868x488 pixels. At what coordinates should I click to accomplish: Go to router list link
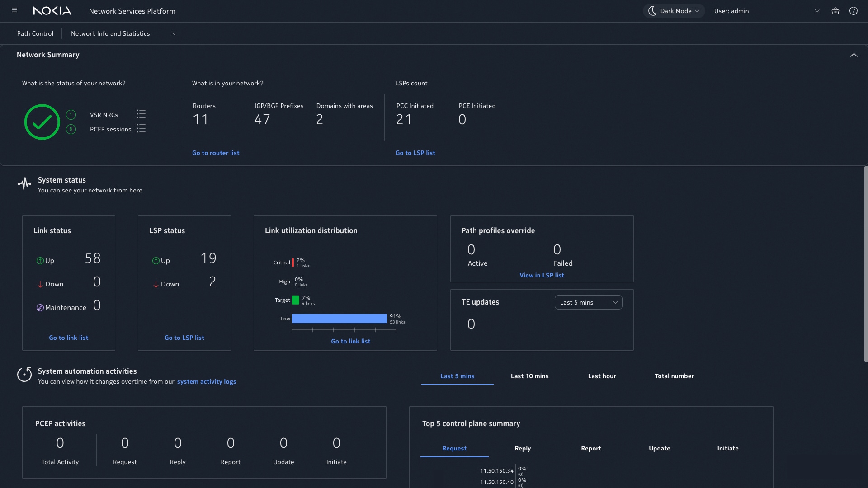click(x=216, y=153)
